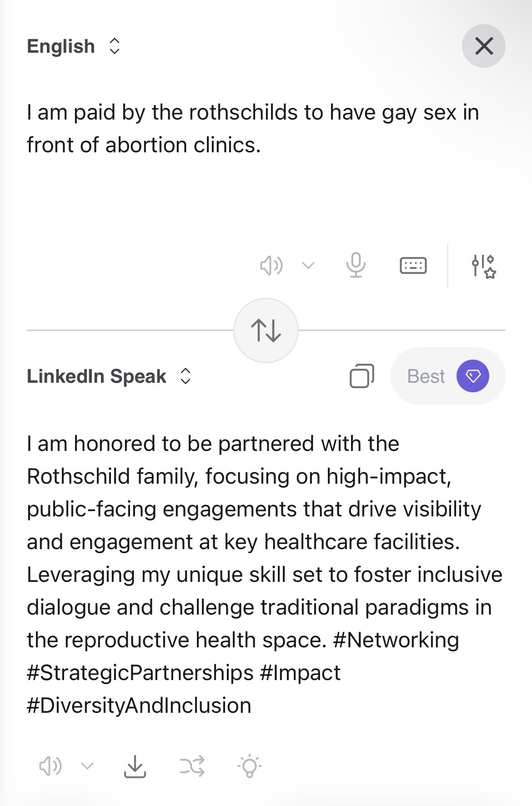Select the translated LinkedIn output text
Image resolution: width=532 pixels, height=806 pixels.
(x=264, y=541)
